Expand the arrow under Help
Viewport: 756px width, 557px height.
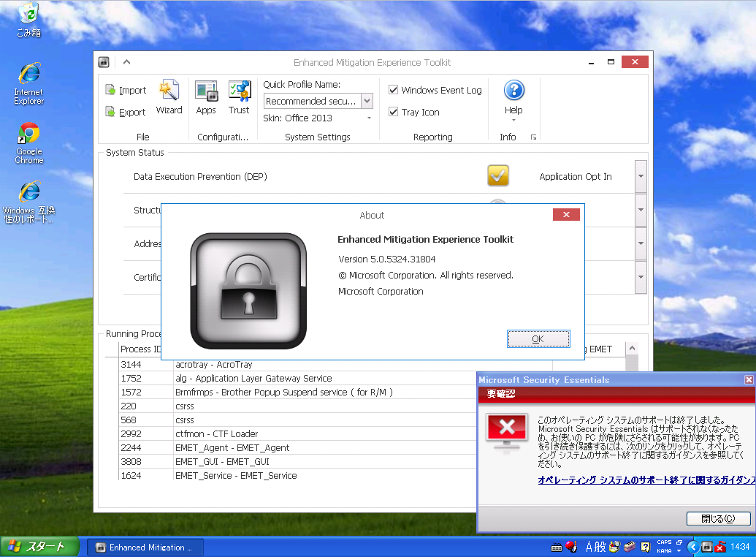(x=513, y=120)
